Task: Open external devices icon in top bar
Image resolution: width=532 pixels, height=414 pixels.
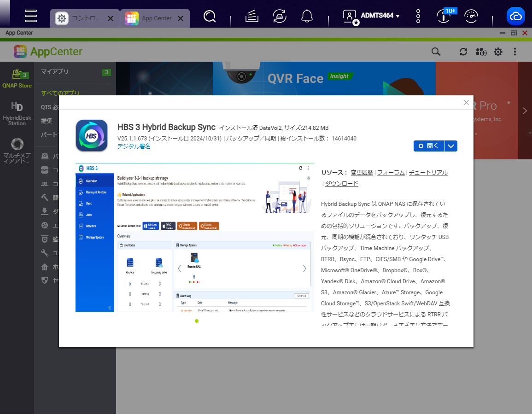Action: pos(280,16)
